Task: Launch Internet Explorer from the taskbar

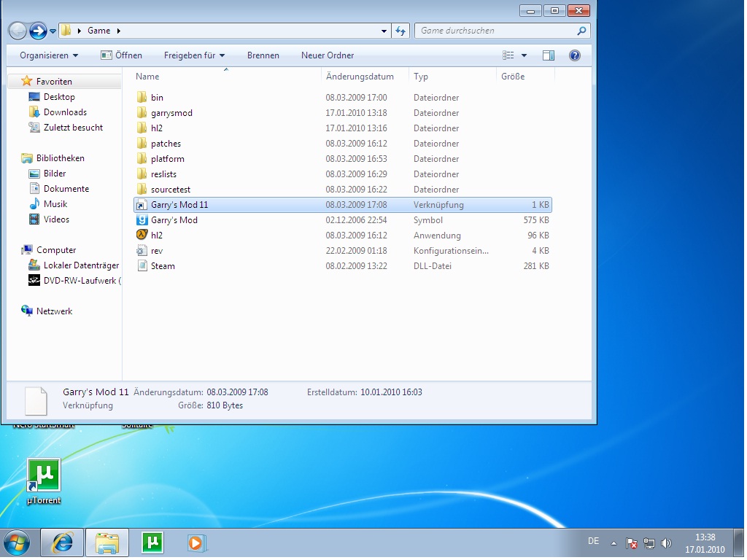Action: click(x=62, y=542)
